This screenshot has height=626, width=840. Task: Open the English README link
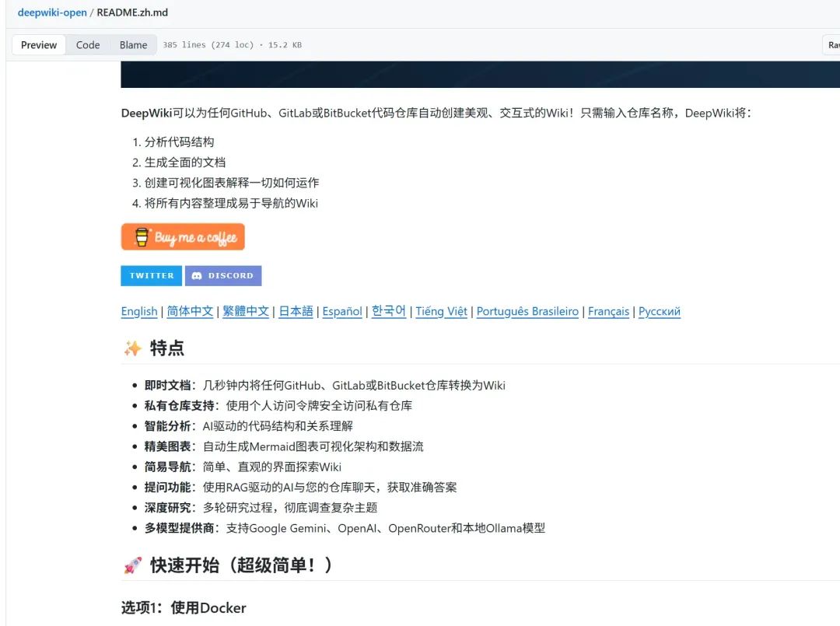point(139,311)
